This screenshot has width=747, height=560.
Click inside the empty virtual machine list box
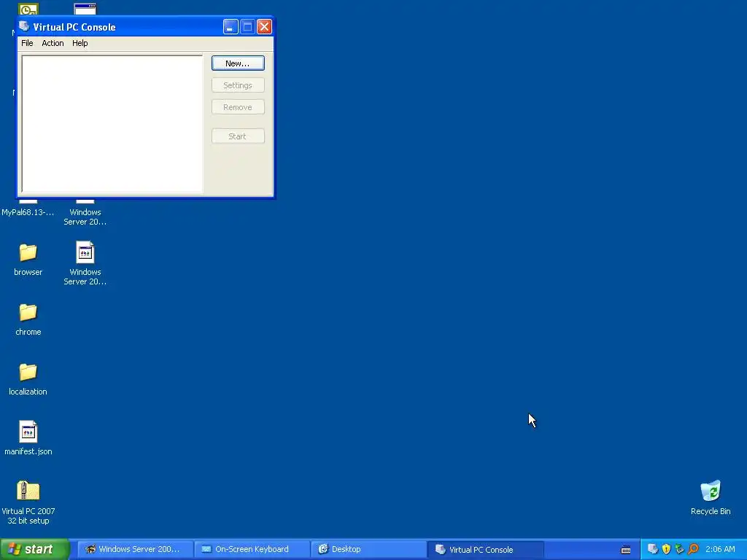[x=112, y=124]
